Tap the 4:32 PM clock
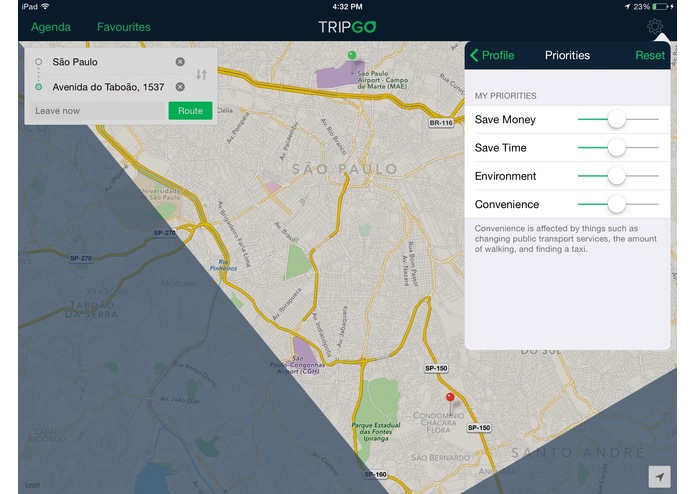 [347, 7]
